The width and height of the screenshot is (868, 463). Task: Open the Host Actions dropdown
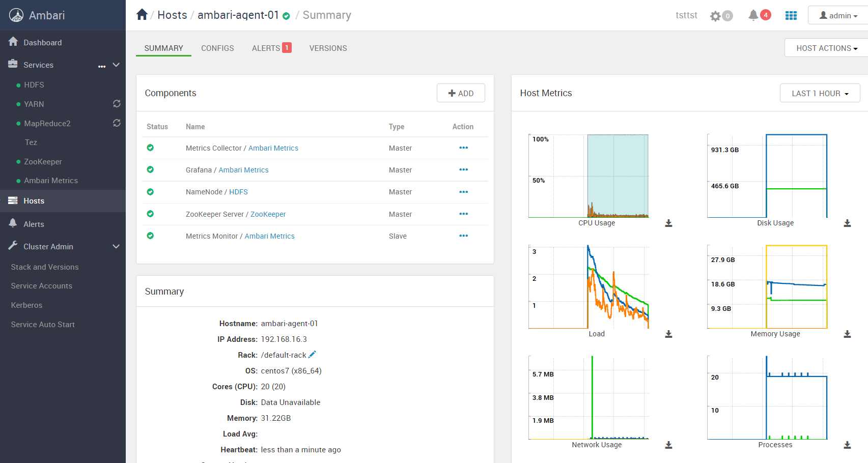826,48
